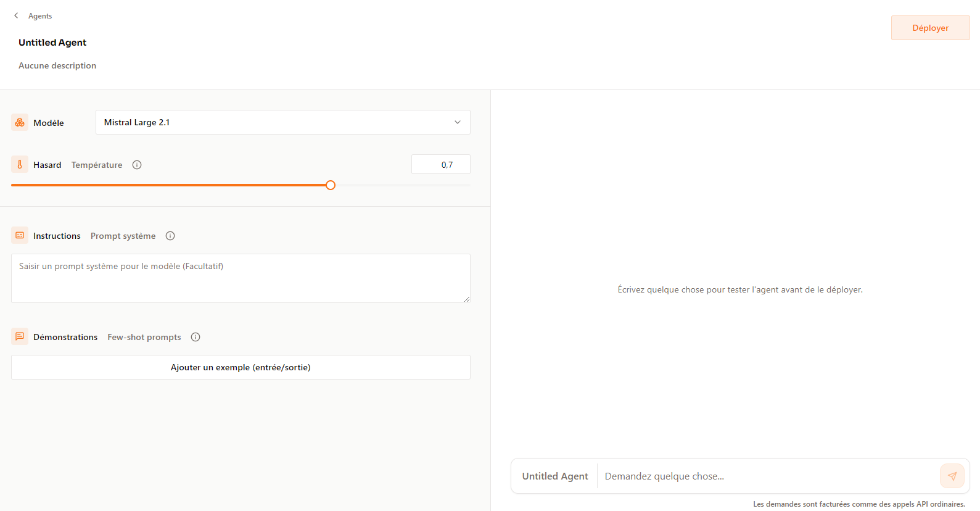Expand the model list chevron arrow
Viewport: 980px width, 511px height.
(x=458, y=122)
